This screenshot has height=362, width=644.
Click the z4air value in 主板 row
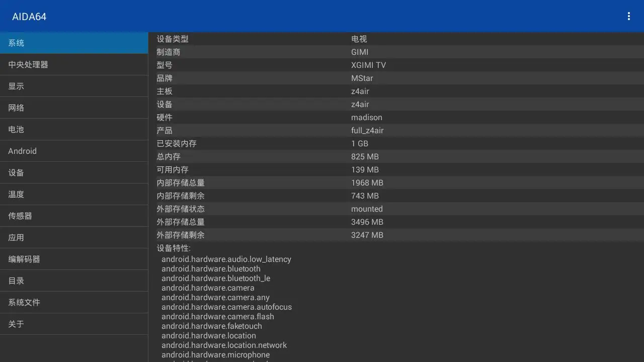coord(360,91)
